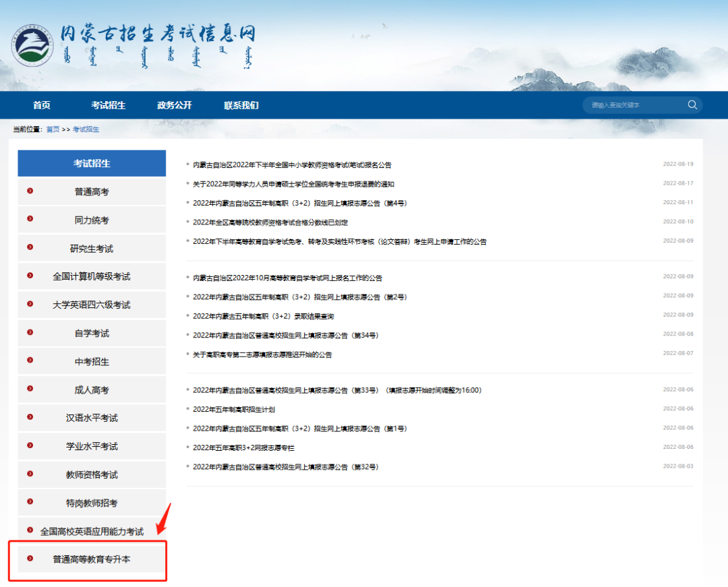Expand the 同力统考 category

click(x=91, y=220)
